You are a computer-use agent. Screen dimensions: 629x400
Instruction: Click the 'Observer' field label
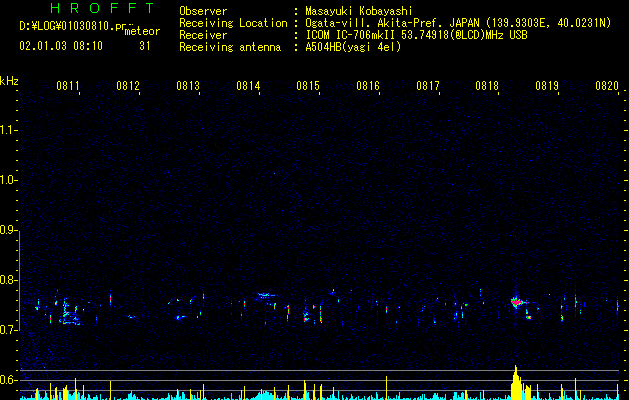click(203, 11)
